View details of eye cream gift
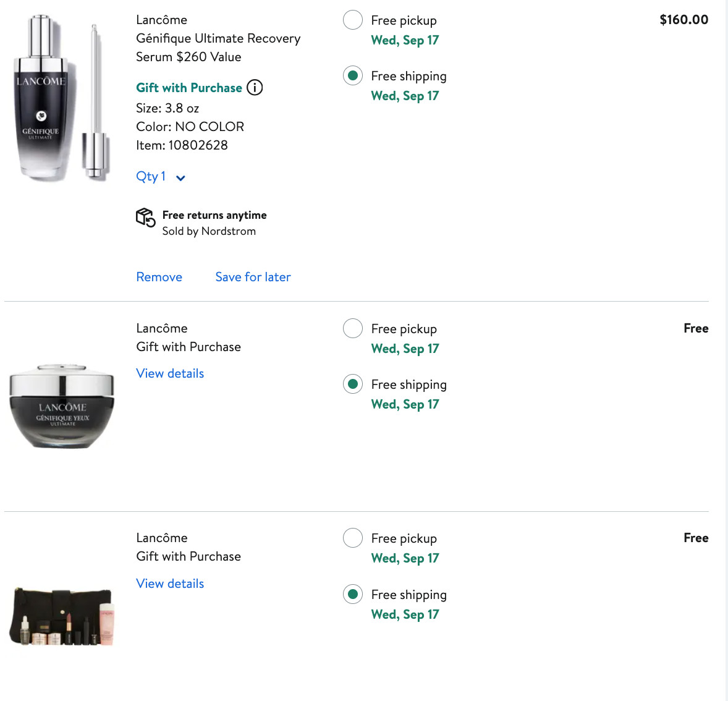The image size is (728, 701). click(x=170, y=373)
